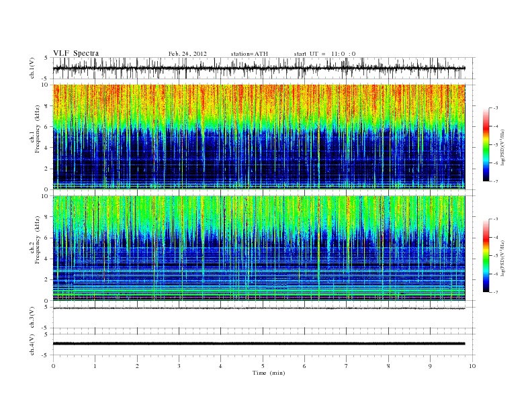Click the "-5" label on ch.1 colorbar

click(495, 145)
